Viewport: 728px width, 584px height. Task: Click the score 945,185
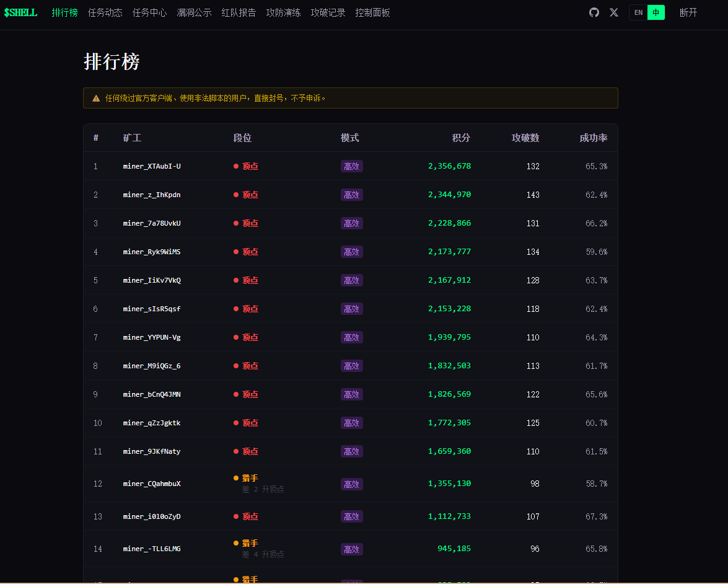coord(454,548)
